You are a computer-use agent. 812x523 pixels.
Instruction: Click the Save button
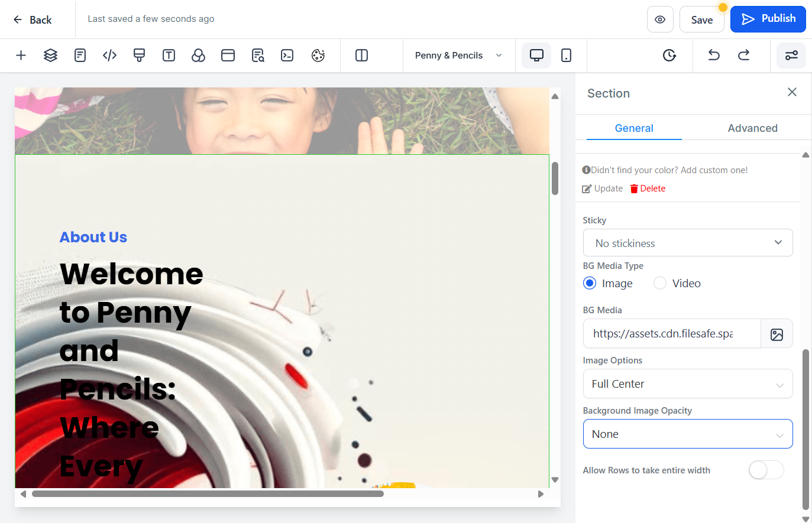coord(702,20)
